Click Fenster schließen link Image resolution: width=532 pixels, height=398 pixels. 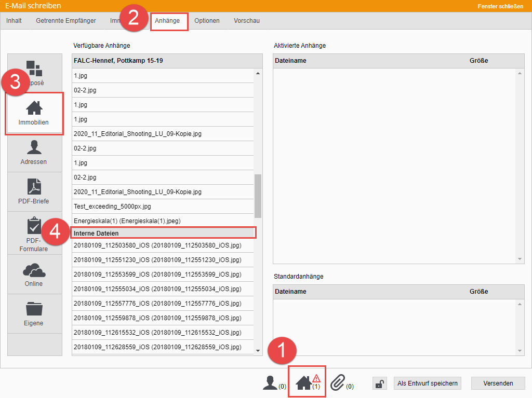[500, 6]
